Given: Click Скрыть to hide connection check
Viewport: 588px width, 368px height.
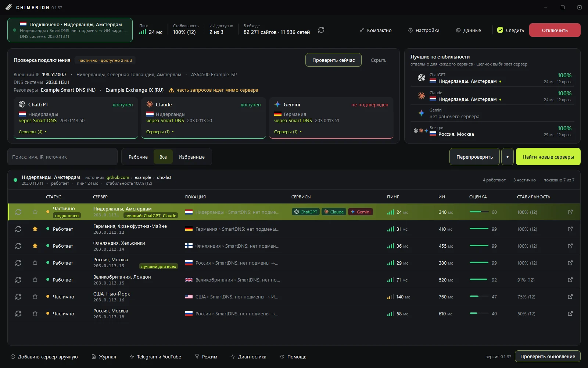Looking at the screenshot, I should point(379,60).
